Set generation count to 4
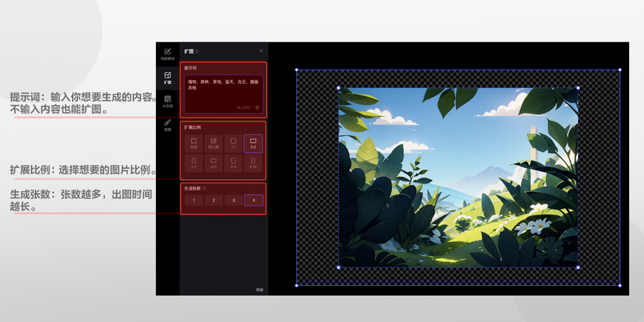 253,200
